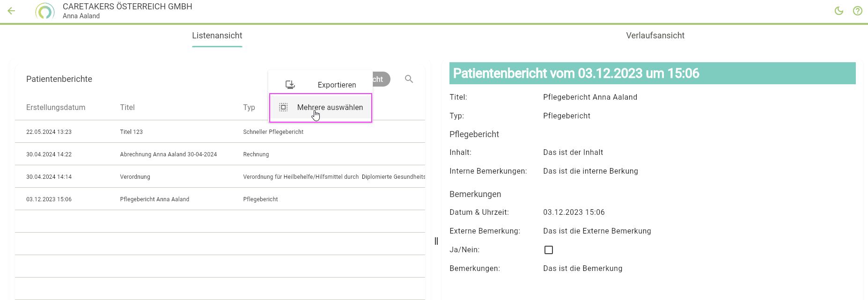Click the Caretakers company logo
The height and width of the screenshot is (300, 868).
click(x=45, y=11)
